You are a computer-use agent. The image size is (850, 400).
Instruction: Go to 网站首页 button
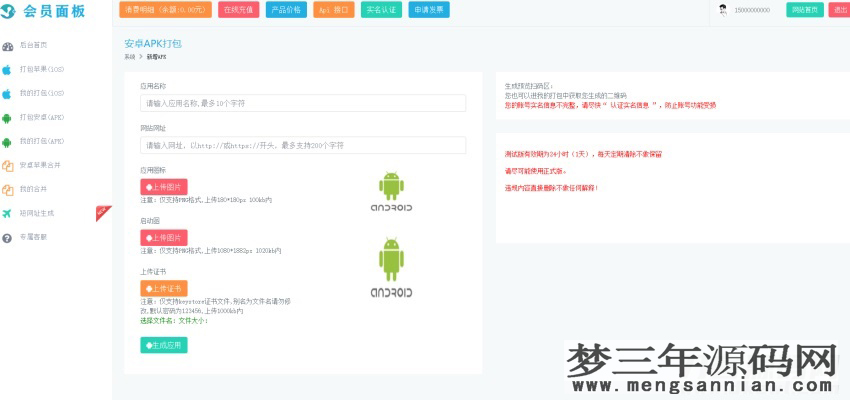tap(805, 10)
